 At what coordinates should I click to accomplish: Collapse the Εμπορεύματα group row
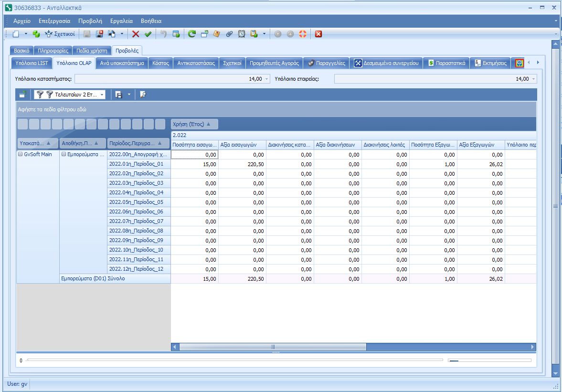64,154
